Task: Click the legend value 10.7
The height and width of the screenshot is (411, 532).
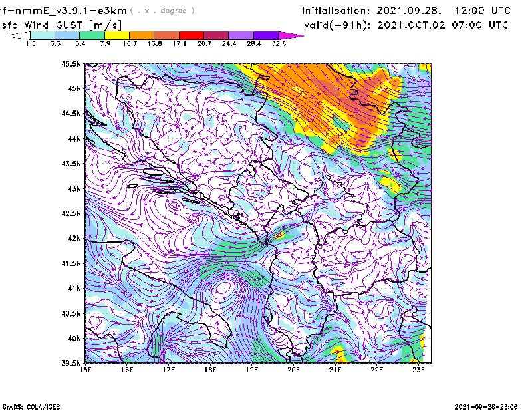Action: 130,43
